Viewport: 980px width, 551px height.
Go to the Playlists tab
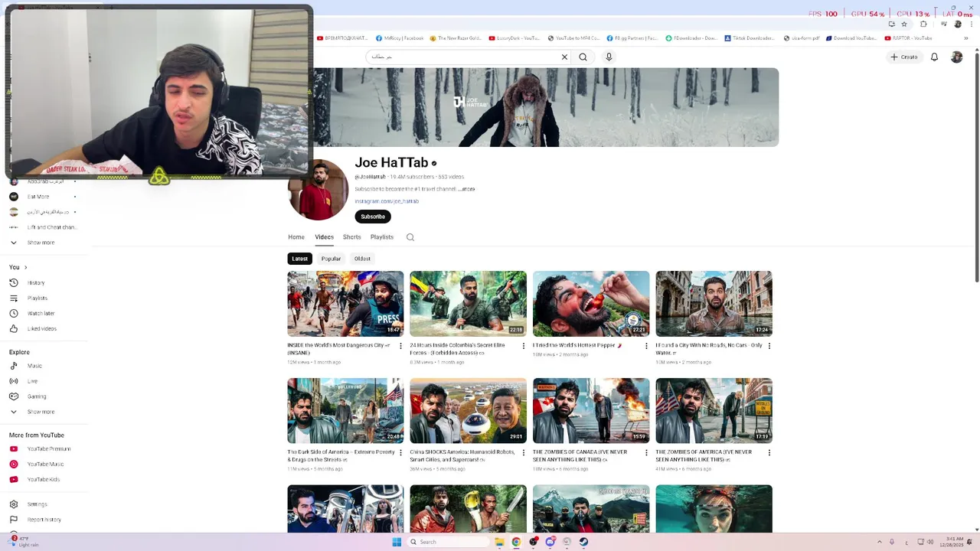coord(382,237)
